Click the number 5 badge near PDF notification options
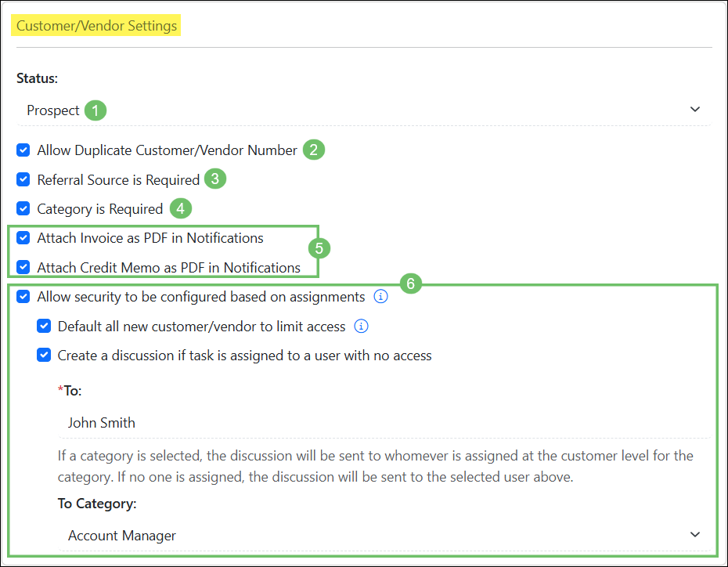 319,247
